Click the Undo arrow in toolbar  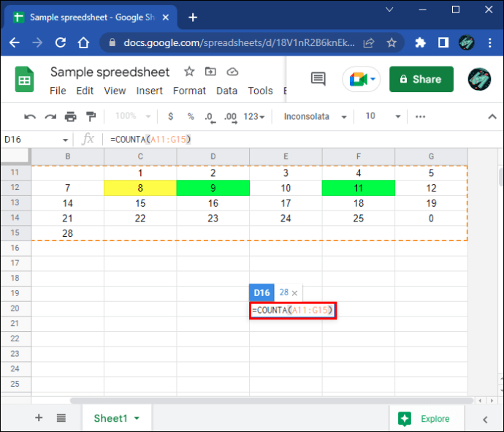pos(30,116)
